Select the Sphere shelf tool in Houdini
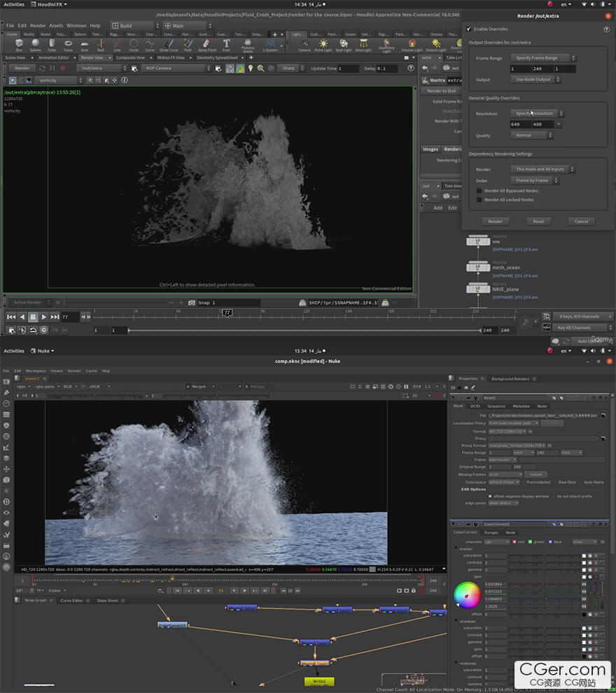616x693 pixels. click(x=36, y=45)
